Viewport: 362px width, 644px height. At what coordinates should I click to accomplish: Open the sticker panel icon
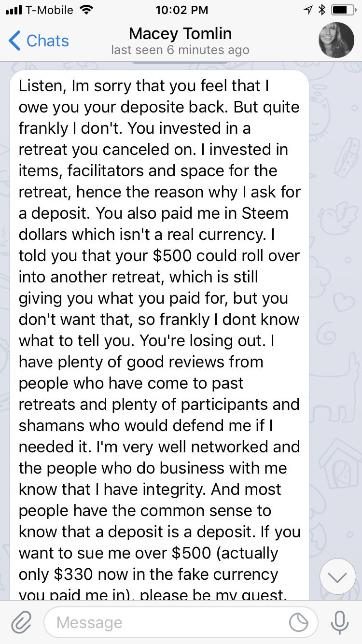[x=299, y=622]
